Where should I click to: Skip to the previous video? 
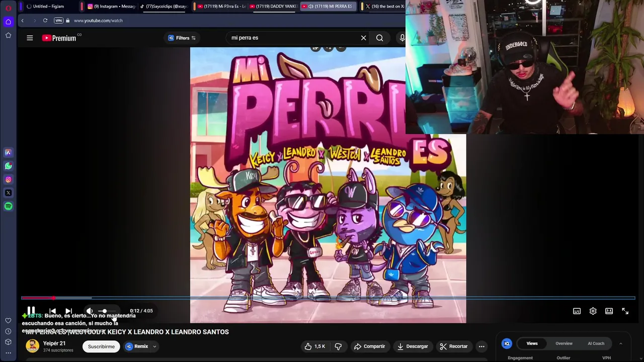(53, 311)
